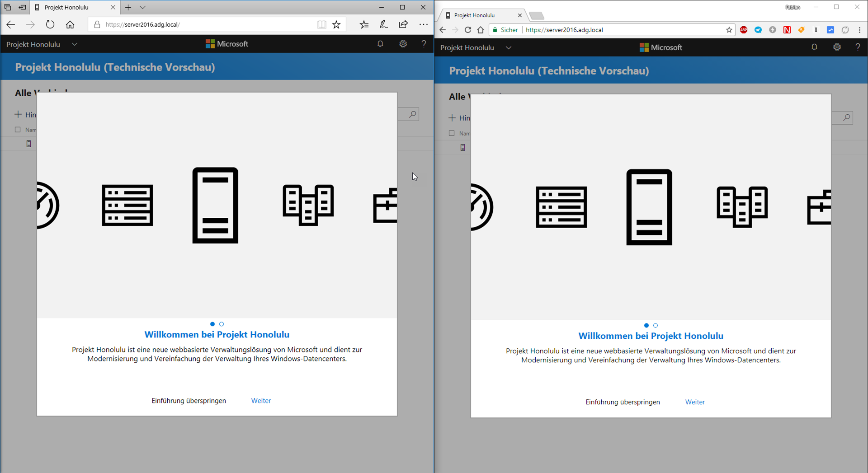Open notifications bell in Chrome window
868x473 pixels.
point(814,47)
